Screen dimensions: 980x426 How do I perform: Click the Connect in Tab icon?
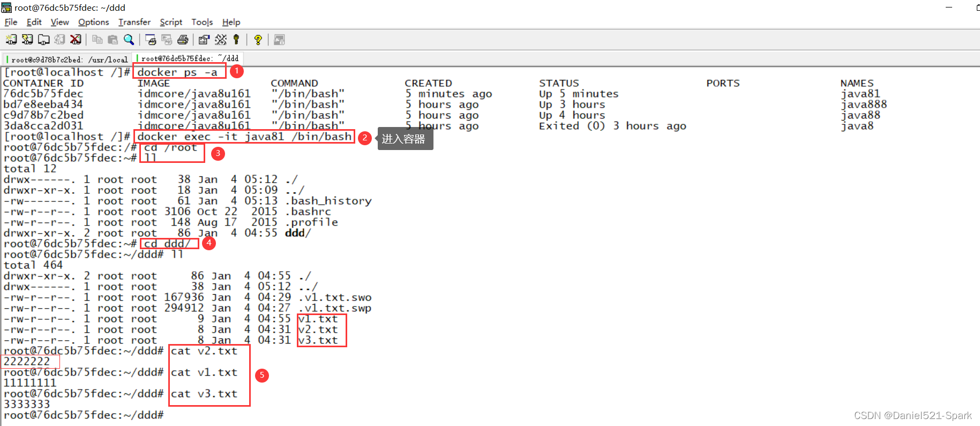coord(43,40)
